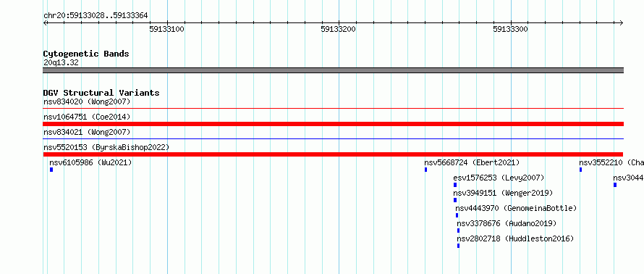644x274 pixels.
Task: Select the blue marker under nsv3044 label
Action: click(x=615, y=185)
